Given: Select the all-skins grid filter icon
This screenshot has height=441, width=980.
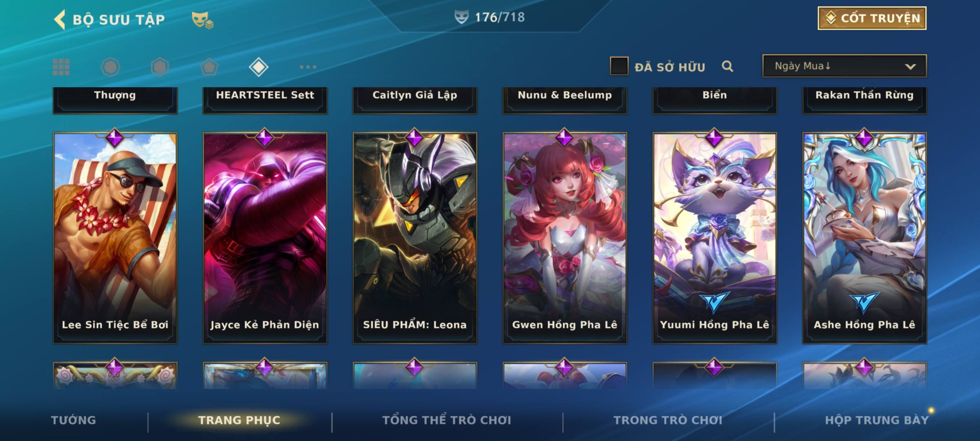Looking at the screenshot, I should pos(61,67).
